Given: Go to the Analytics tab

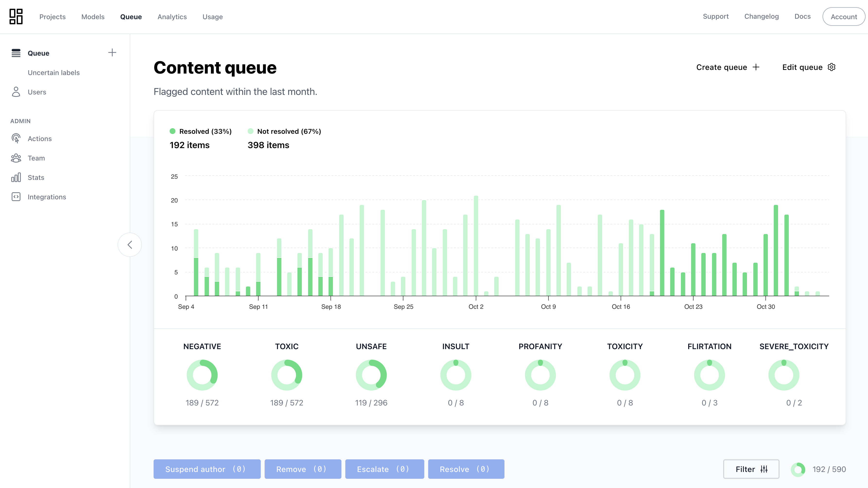Looking at the screenshot, I should tap(172, 17).
